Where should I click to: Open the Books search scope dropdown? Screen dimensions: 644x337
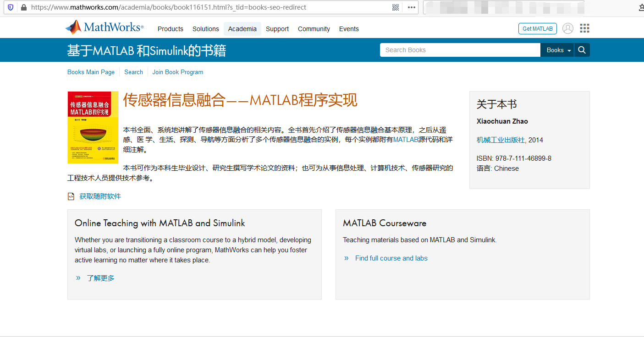tap(557, 49)
